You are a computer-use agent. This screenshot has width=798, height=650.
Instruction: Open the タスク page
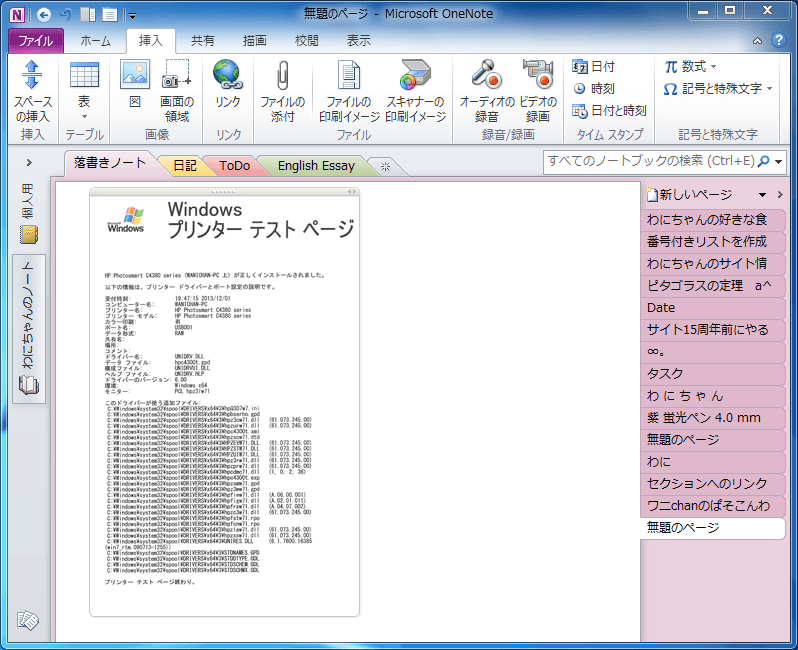tap(712, 374)
